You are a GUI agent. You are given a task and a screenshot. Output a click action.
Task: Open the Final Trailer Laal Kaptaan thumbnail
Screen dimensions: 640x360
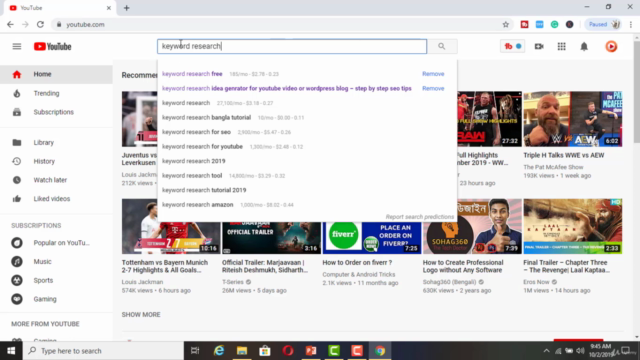click(x=573, y=227)
